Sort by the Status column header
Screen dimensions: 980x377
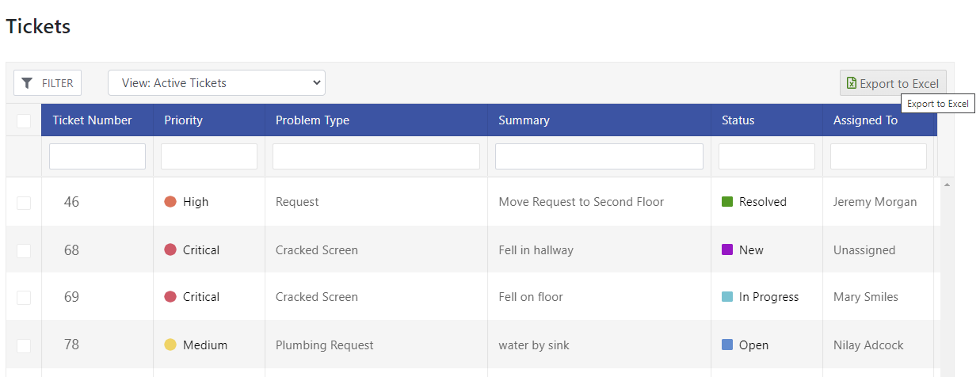(x=738, y=120)
